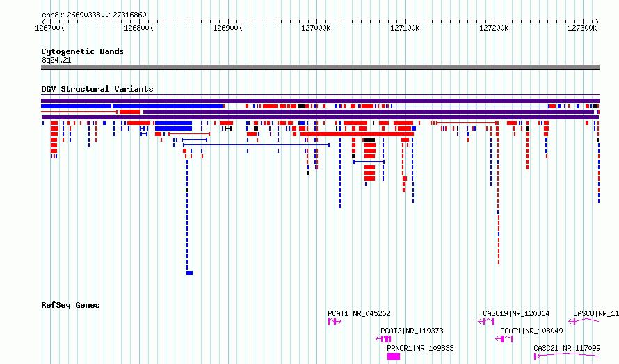Select the topmost thick purple full-width variant bar
The height and width of the screenshot is (364, 619).
pos(320,101)
